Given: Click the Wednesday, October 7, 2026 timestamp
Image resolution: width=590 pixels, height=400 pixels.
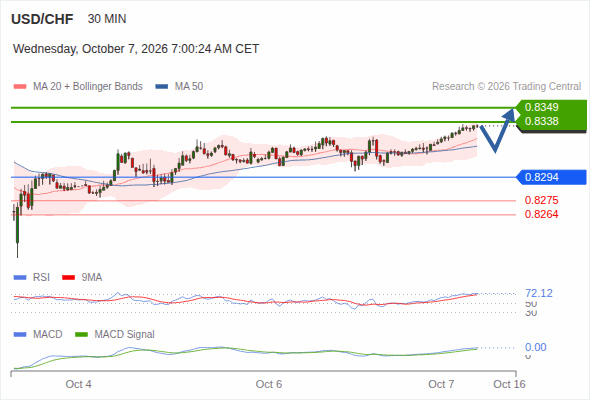Looking at the screenshot, I should coord(136,49).
